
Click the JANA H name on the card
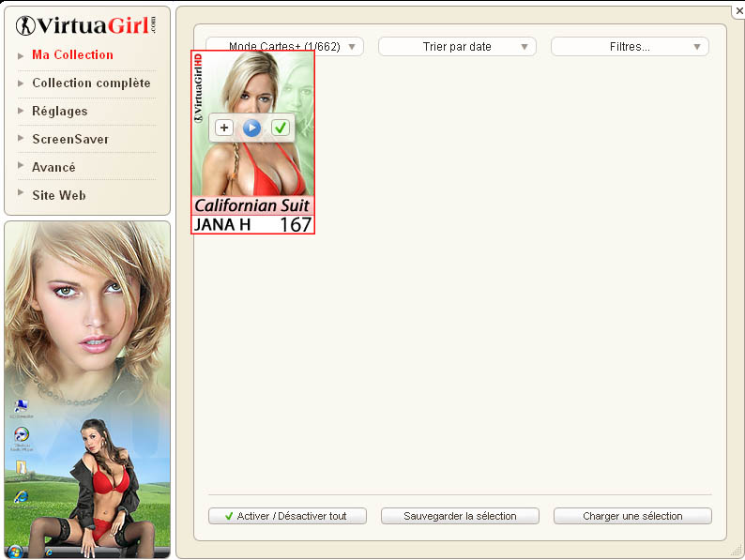222,224
